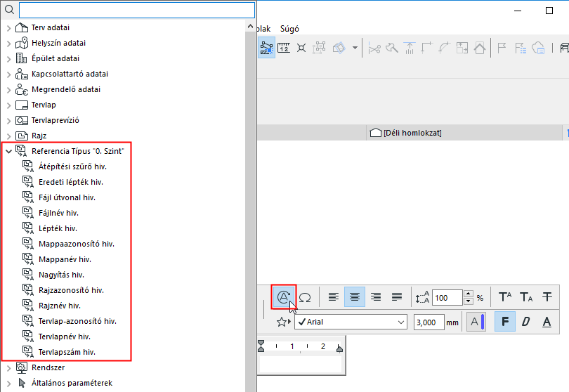The image size is (569, 392).
Task: Select Eredeti lépték hiv. entry
Action: point(71,182)
